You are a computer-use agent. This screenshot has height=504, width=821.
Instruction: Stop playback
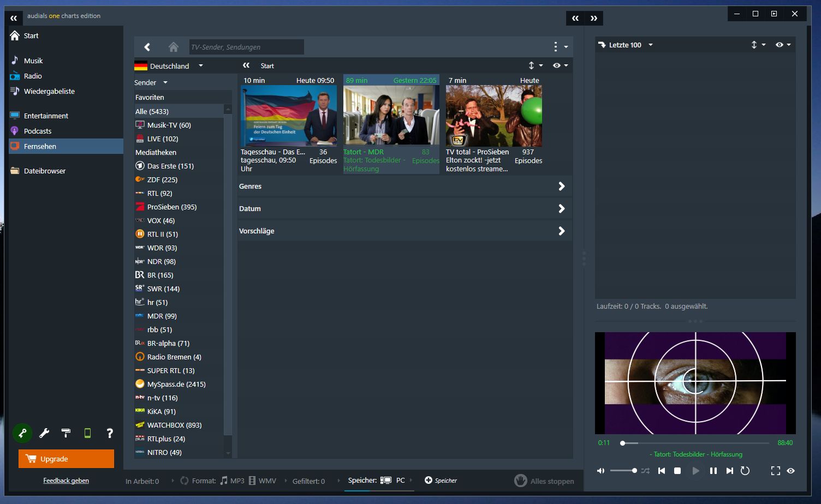point(677,471)
